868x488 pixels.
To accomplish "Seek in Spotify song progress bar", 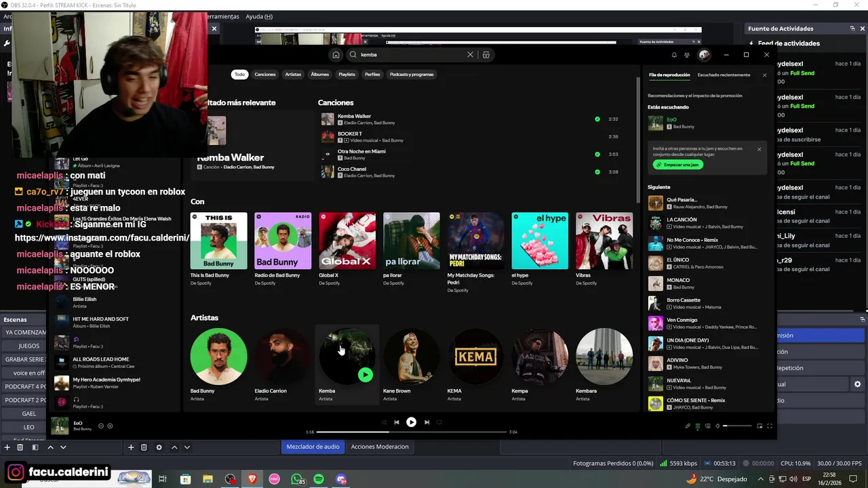I will (x=412, y=432).
